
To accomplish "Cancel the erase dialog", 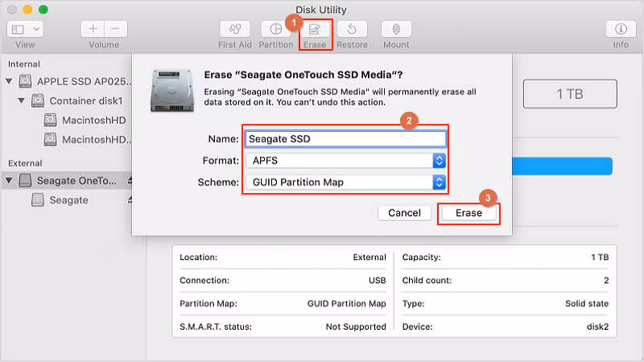I will pyautogui.click(x=404, y=212).
